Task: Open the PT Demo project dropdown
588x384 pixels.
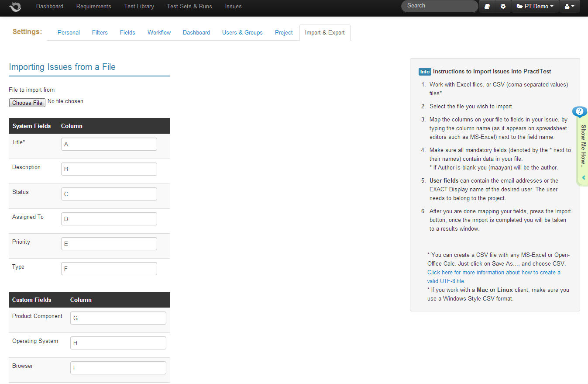Action: 535,7
